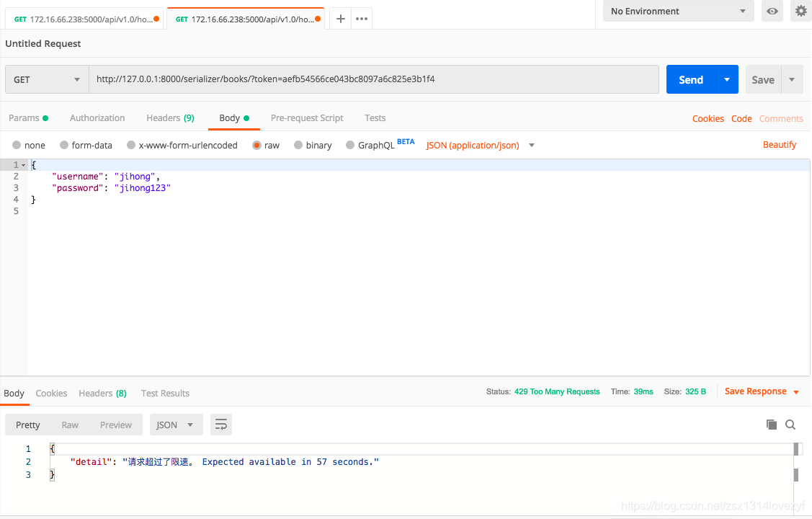Open the HTTP method GET dropdown

(x=47, y=79)
